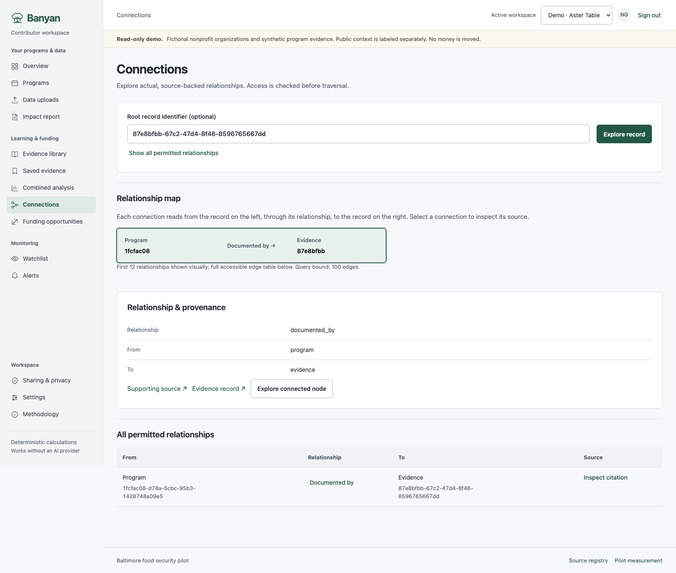Click the Evidence library book icon
Viewport: 676px width, 573px height.
point(15,154)
